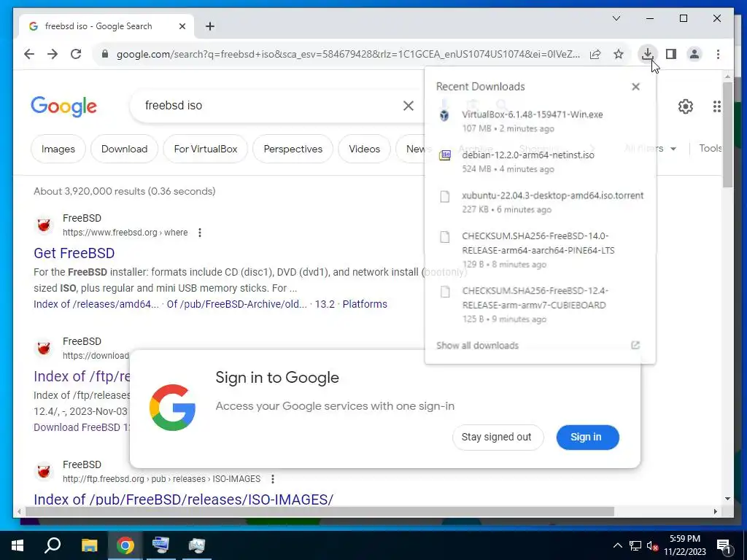This screenshot has width=747, height=560.
Task: Open FreeBSD-14.0 PINE64-LTS checksum download
Action: point(540,249)
